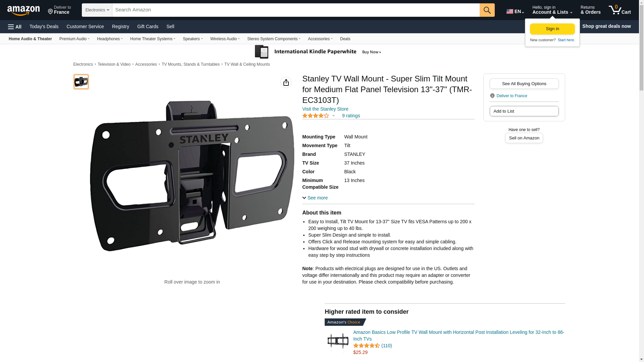The height and width of the screenshot is (362, 644).
Task: Click the share icon on product image
Action: click(286, 82)
